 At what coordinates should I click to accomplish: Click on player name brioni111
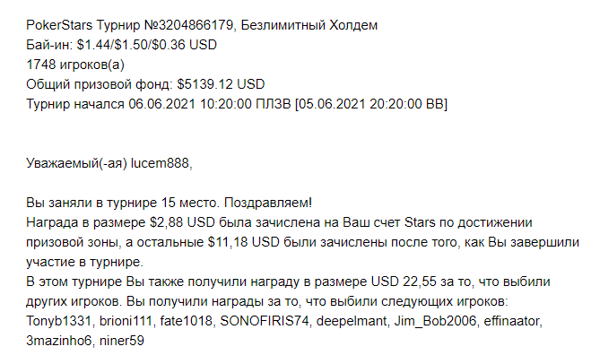point(126,321)
